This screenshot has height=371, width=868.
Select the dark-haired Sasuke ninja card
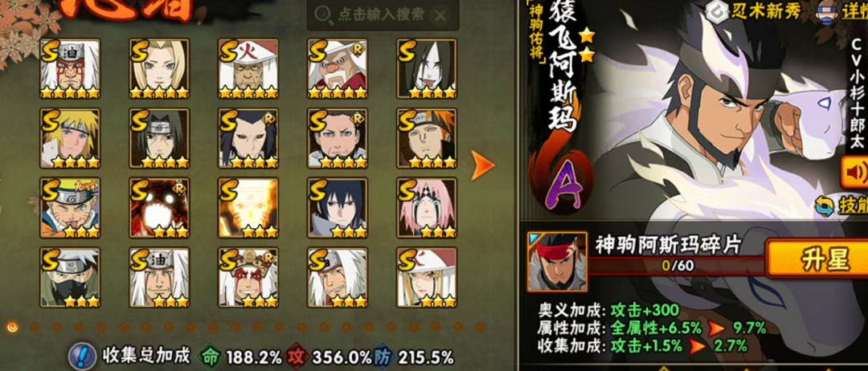tap(338, 207)
